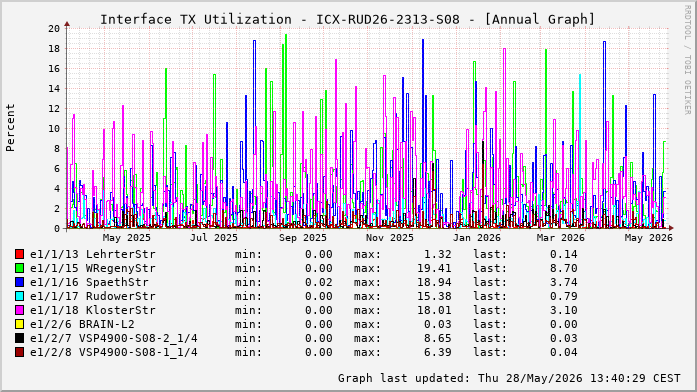Select the e1/1/16 SpaethStr legend label
The height and width of the screenshot is (392, 697).
(x=89, y=282)
